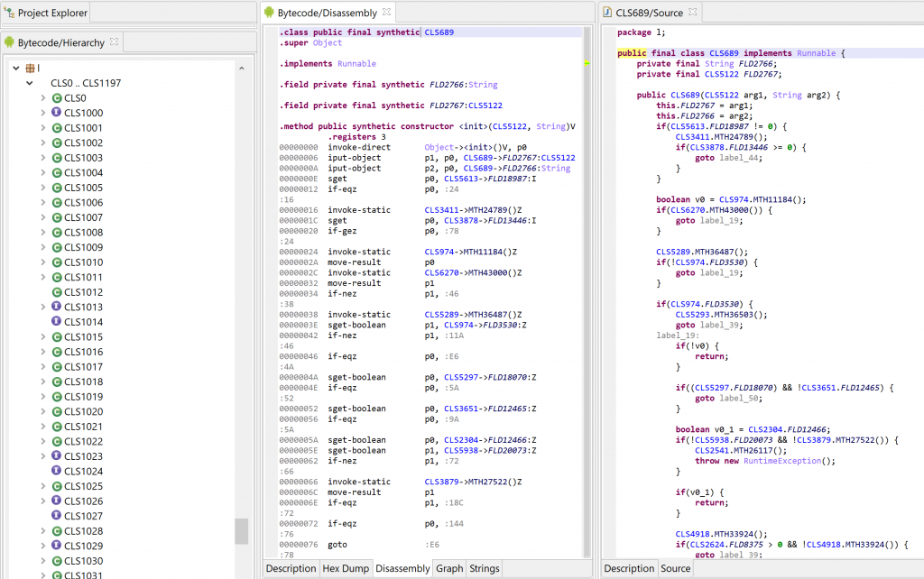Click the yellow overview ruler marker
Image resolution: width=924 pixels, height=579 pixels.
(x=587, y=63)
